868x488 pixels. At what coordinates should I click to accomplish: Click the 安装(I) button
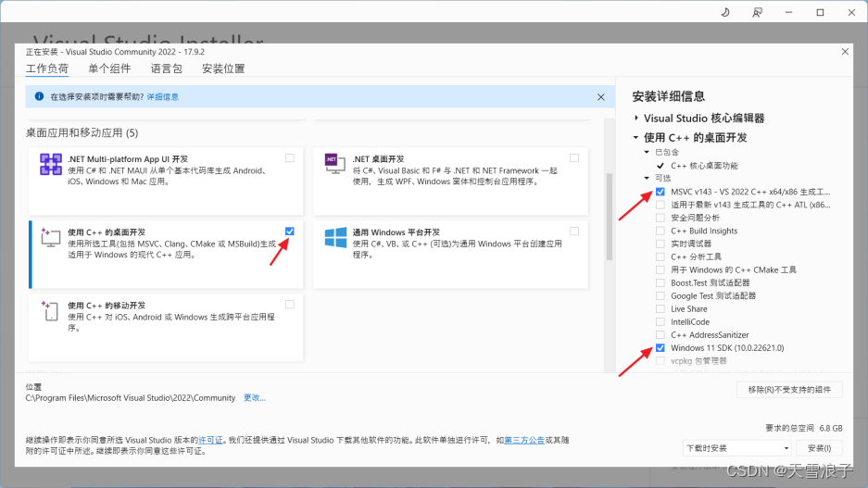click(819, 448)
